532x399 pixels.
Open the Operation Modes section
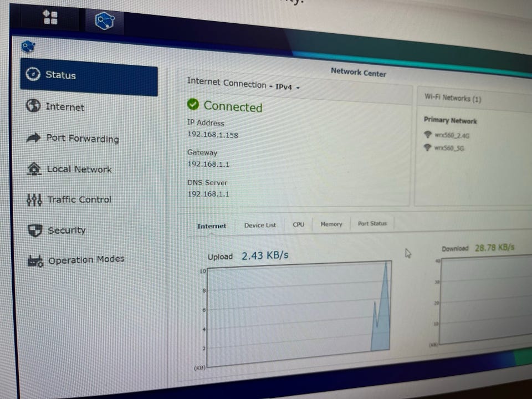tap(86, 259)
